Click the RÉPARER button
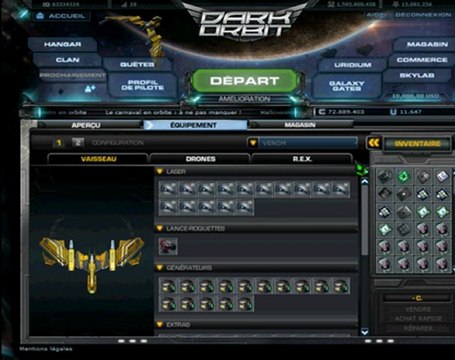Viewport: 455px width, 360px height. 418,328
